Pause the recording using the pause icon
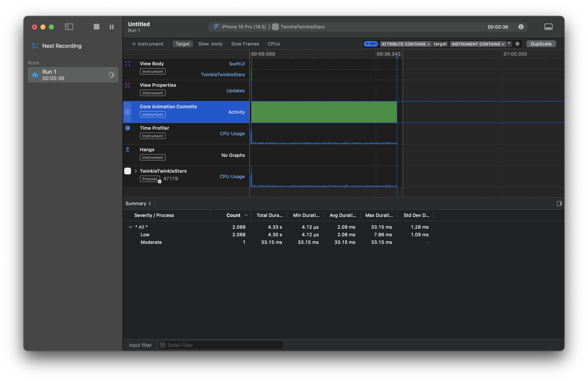Viewport: 588px width, 382px height. click(112, 27)
